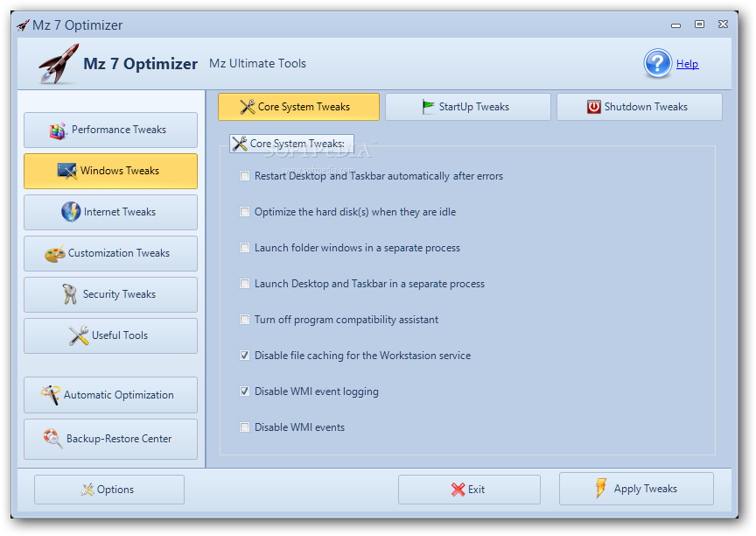Viewport: 756px width, 536px height.
Task: Open Customization Tweaks section
Action: click(x=110, y=253)
